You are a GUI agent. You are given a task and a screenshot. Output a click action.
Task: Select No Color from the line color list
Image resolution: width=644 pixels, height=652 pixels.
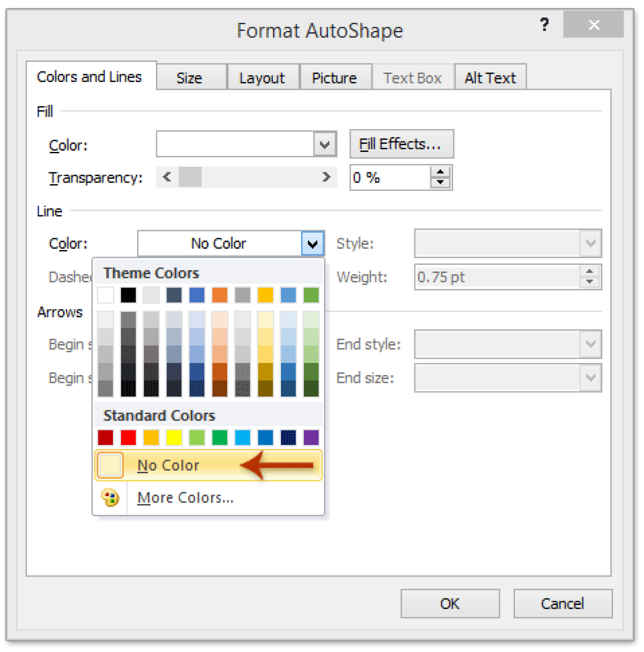(x=168, y=465)
